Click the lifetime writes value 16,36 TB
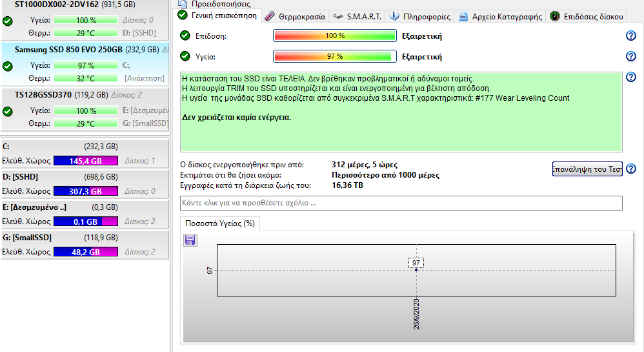Image resolution: width=644 pixels, height=352 pixels. click(347, 185)
